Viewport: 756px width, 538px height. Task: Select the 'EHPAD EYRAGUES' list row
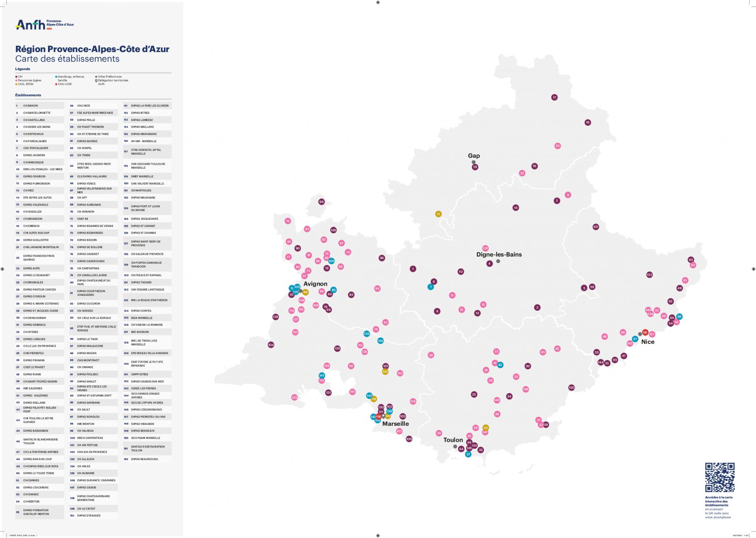[93, 516]
